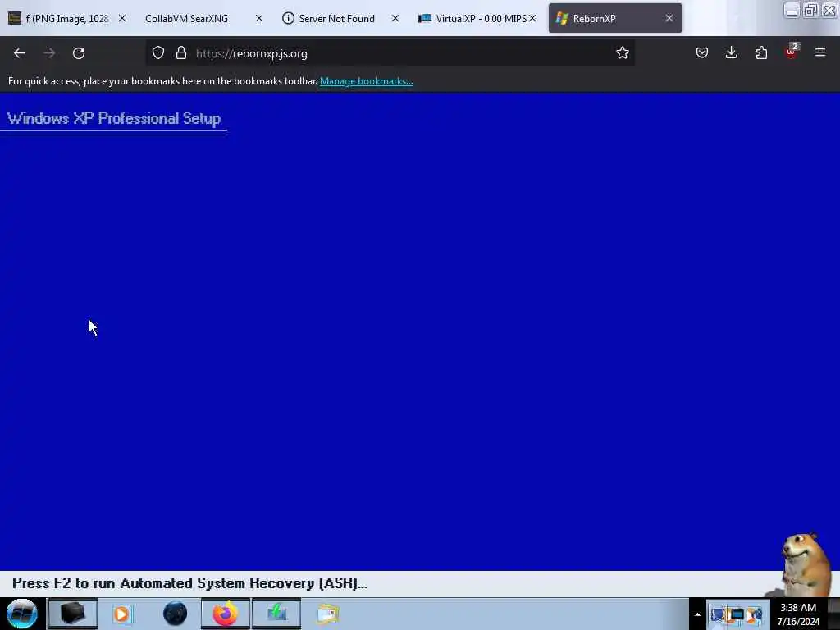Image resolution: width=840 pixels, height=630 pixels.
Task: Click the site security padlock icon
Action: pos(181,53)
